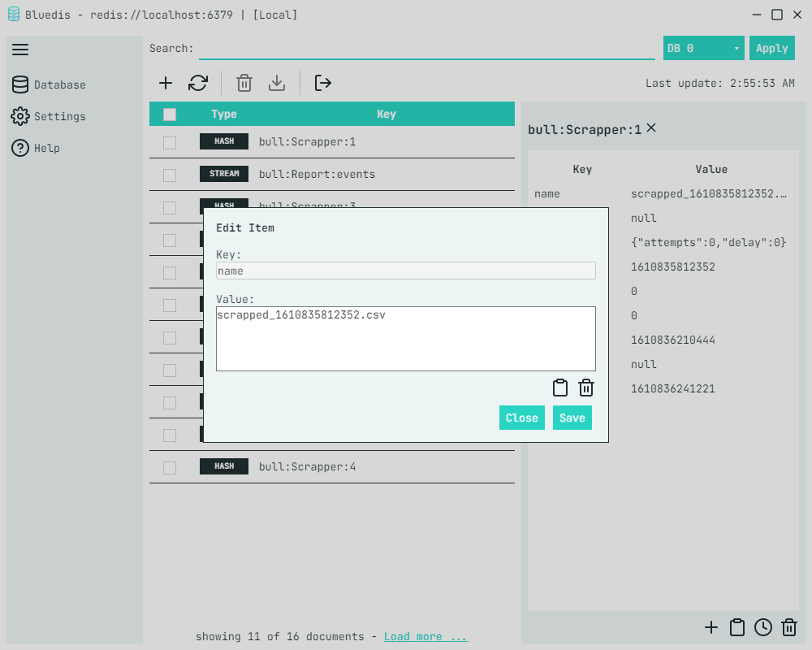The image size is (812, 650).
Task: Open the DB 0 database dropdown
Action: 704,48
